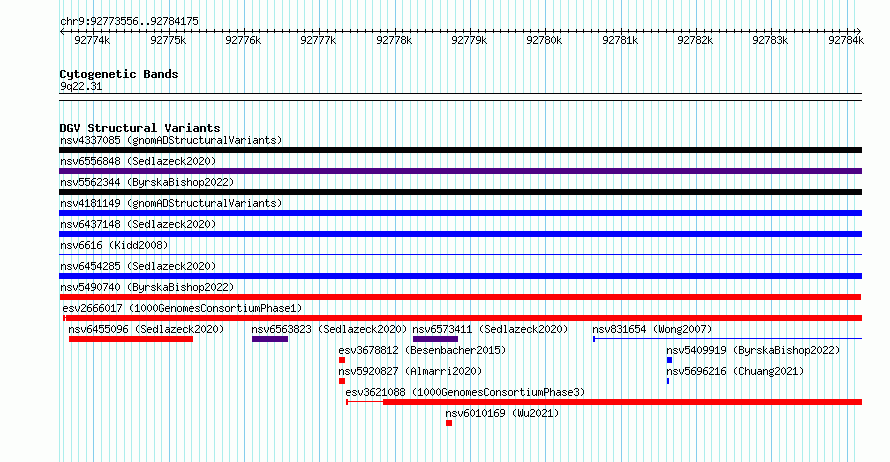Open nsv6455096 (Sedlazeck2020) label
This screenshot has width=890, height=462.
tap(146, 329)
